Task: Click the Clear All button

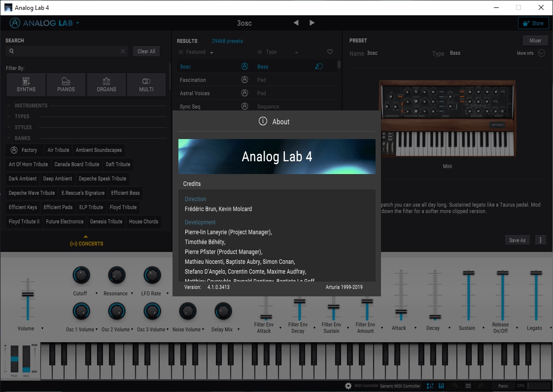Action: click(146, 51)
